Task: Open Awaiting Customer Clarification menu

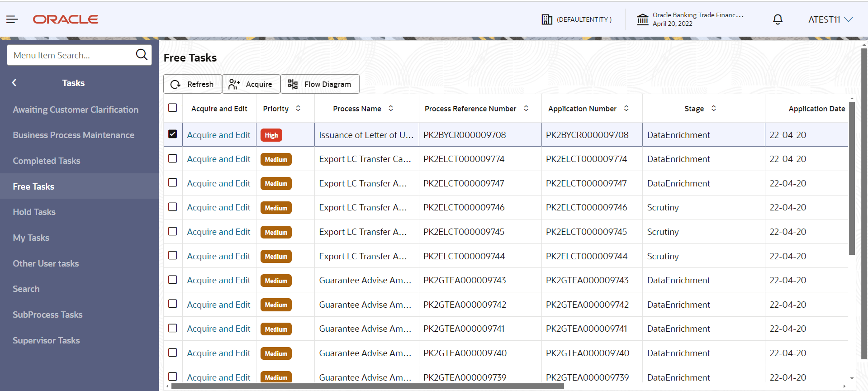Action: [x=76, y=110]
